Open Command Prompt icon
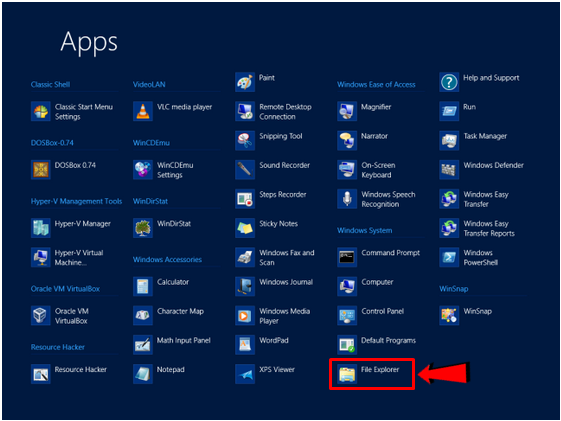The width and height of the screenshot is (561, 421). pyautogui.click(x=347, y=257)
